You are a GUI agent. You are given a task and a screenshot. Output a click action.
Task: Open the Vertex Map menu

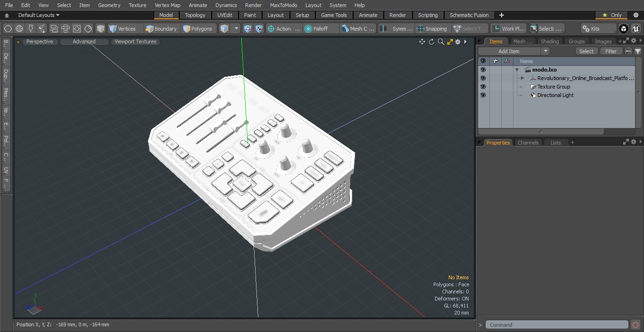coord(167,5)
